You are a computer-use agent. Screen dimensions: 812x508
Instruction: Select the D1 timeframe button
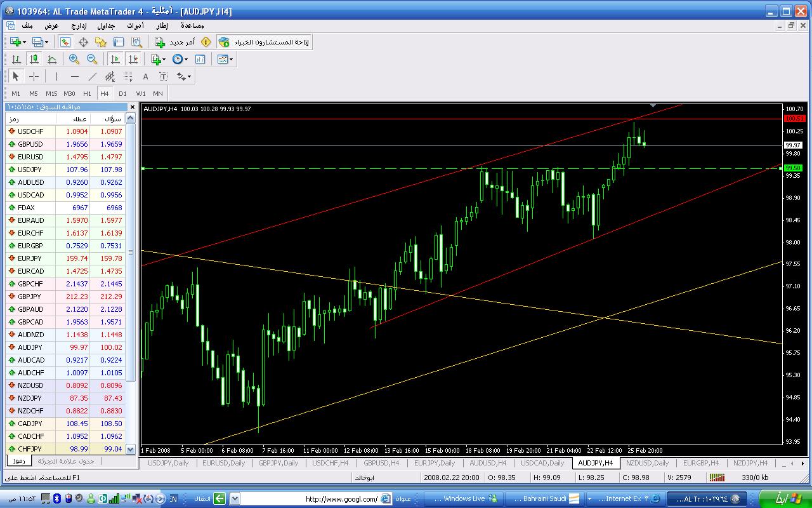click(122, 93)
